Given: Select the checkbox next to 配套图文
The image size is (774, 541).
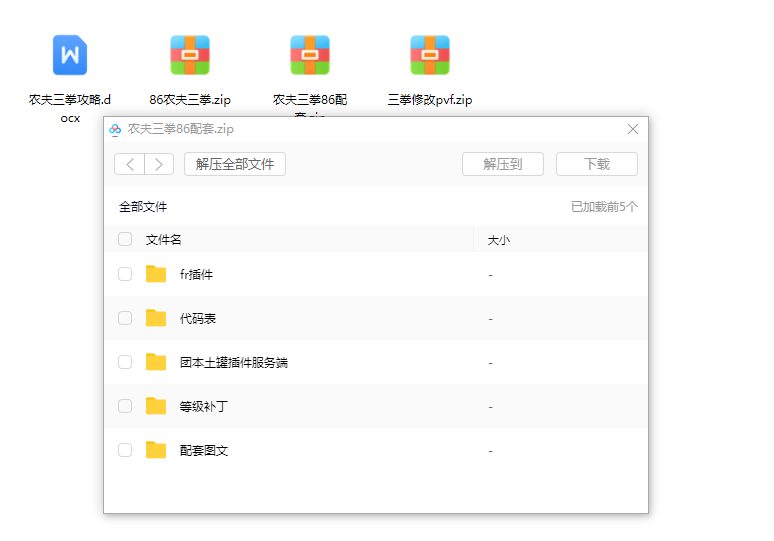Looking at the screenshot, I should click(x=125, y=450).
